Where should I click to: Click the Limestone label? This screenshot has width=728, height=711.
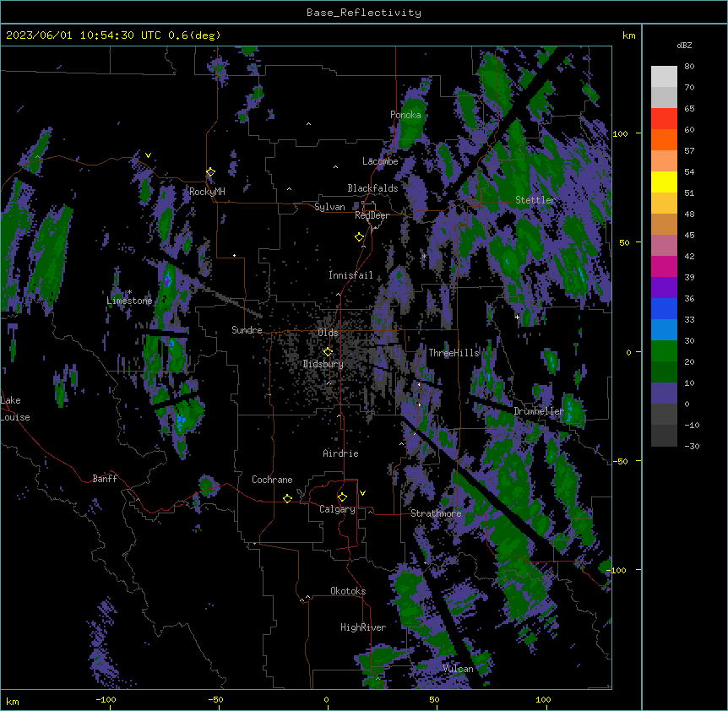(x=129, y=301)
